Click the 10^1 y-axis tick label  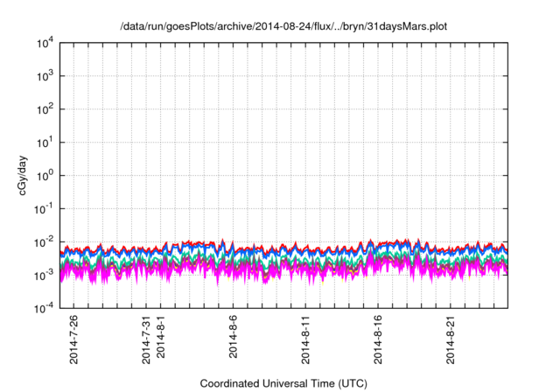pyautogui.click(x=45, y=143)
